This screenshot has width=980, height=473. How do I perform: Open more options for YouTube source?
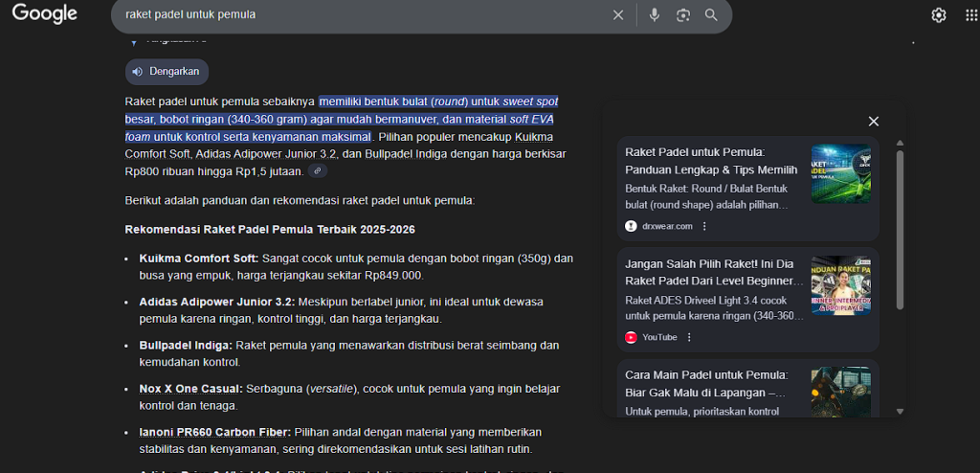[x=689, y=337]
